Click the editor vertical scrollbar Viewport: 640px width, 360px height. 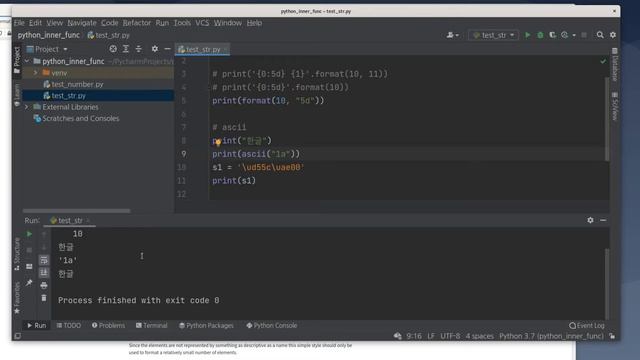coord(607,120)
